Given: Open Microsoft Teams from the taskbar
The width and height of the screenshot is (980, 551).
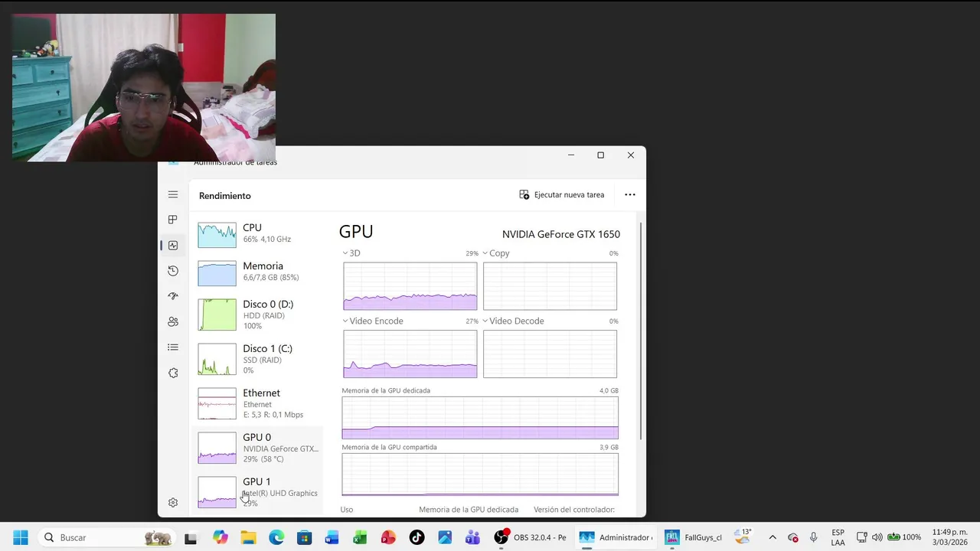Looking at the screenshot, I should pos(472,537).
